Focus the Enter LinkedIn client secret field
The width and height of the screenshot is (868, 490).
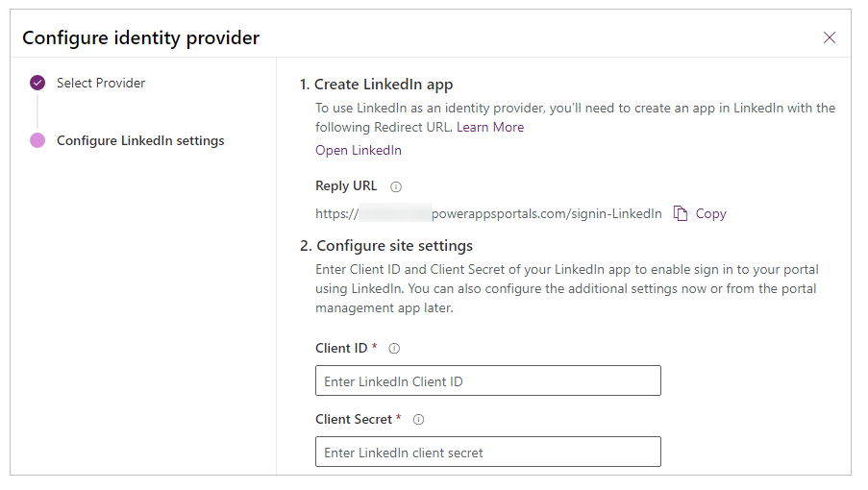(x=488, y=452)
